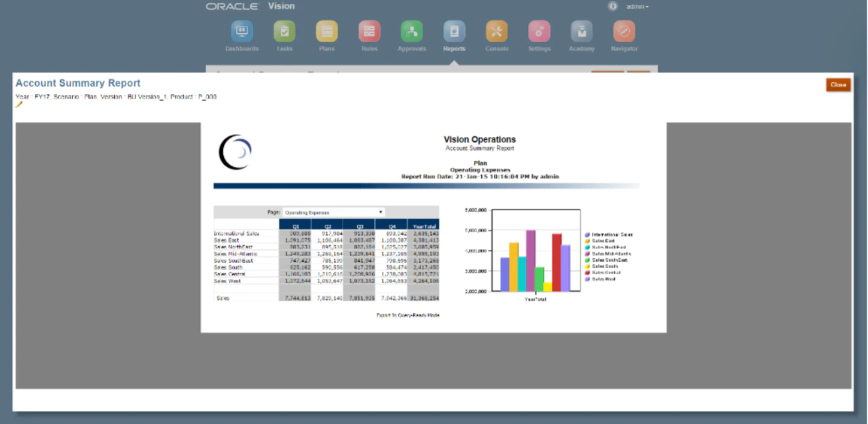Click the Sales East orange legend swatch
The width and height of the screenshot is (868, 424).
pos(588,241)
